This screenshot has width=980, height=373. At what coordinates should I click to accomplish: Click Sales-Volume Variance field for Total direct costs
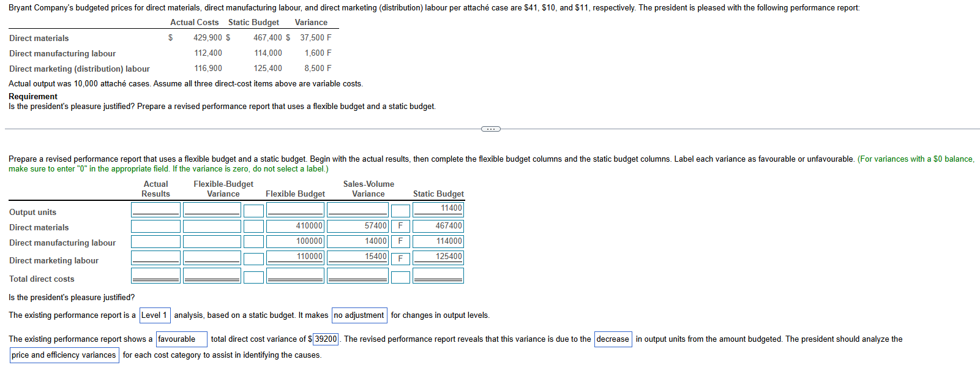tap(357, 276)
